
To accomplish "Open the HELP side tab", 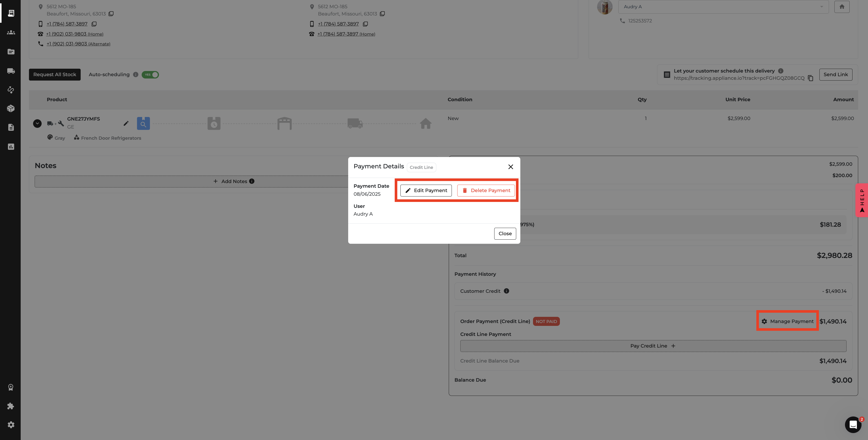I will 862,200.
